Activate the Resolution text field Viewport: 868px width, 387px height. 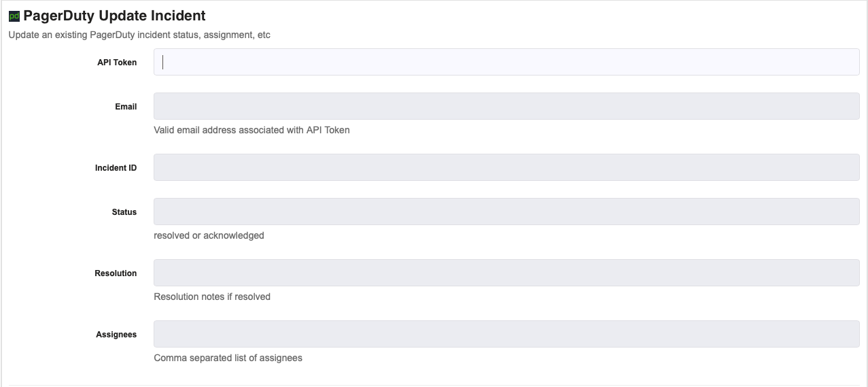506,273
